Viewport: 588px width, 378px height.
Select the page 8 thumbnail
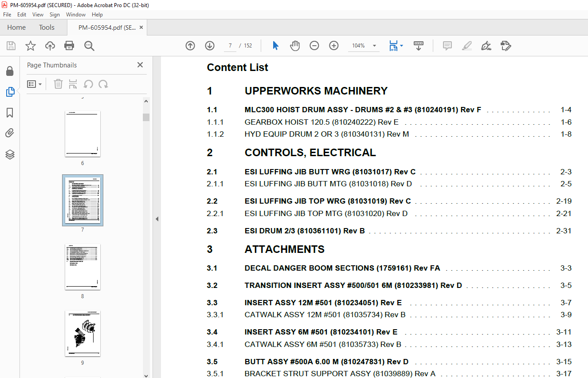(x=82, y=267)
